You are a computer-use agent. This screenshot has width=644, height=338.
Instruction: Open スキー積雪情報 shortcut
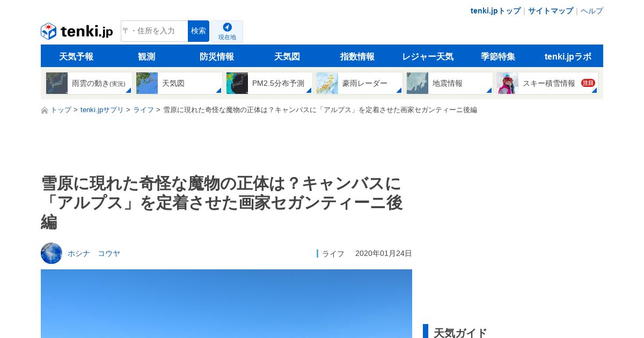547,83
